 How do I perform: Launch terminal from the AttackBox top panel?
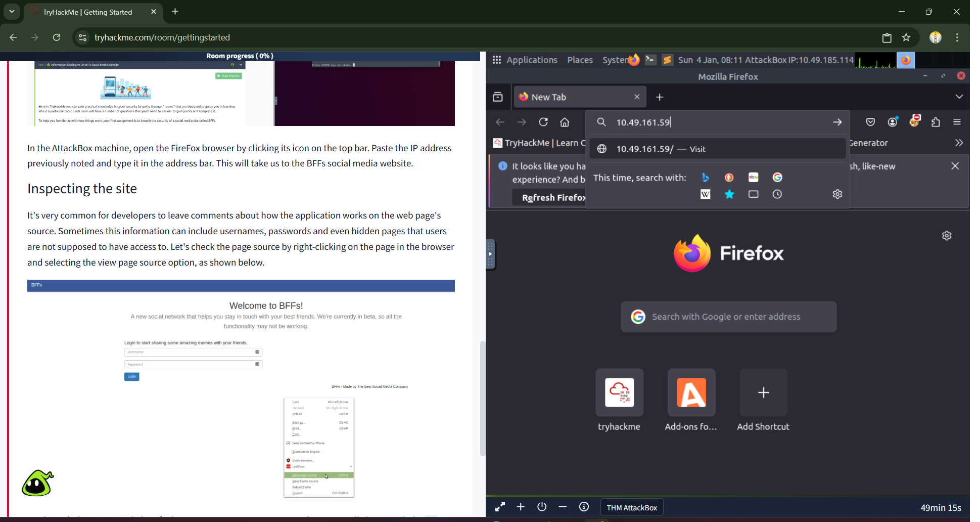coord(650,60)
